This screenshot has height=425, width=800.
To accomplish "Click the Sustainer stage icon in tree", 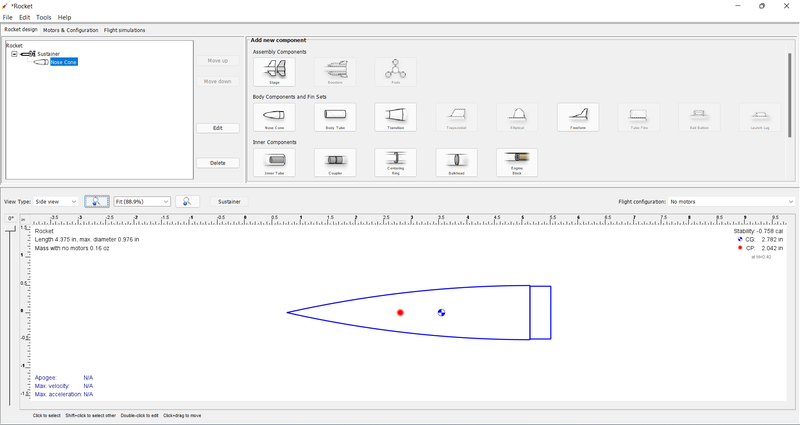I will 28,54.
